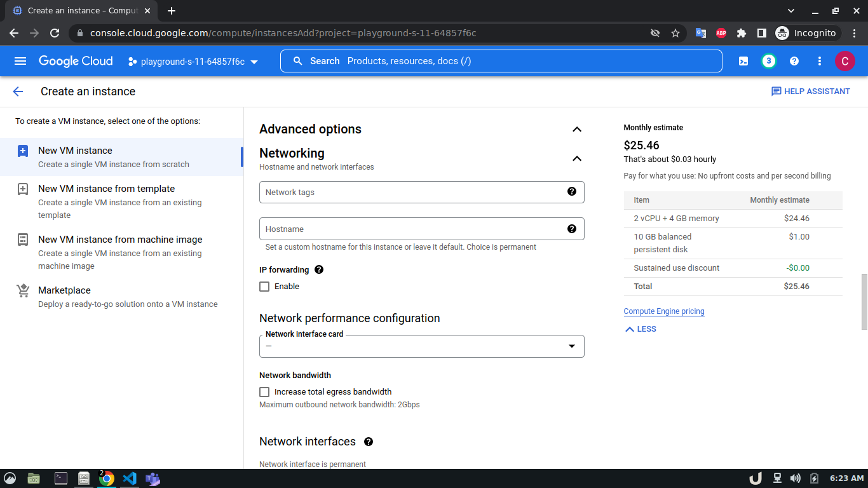Open a new browser tab
The height and width of the screenshot is (488, 868).
pos(172,11)
